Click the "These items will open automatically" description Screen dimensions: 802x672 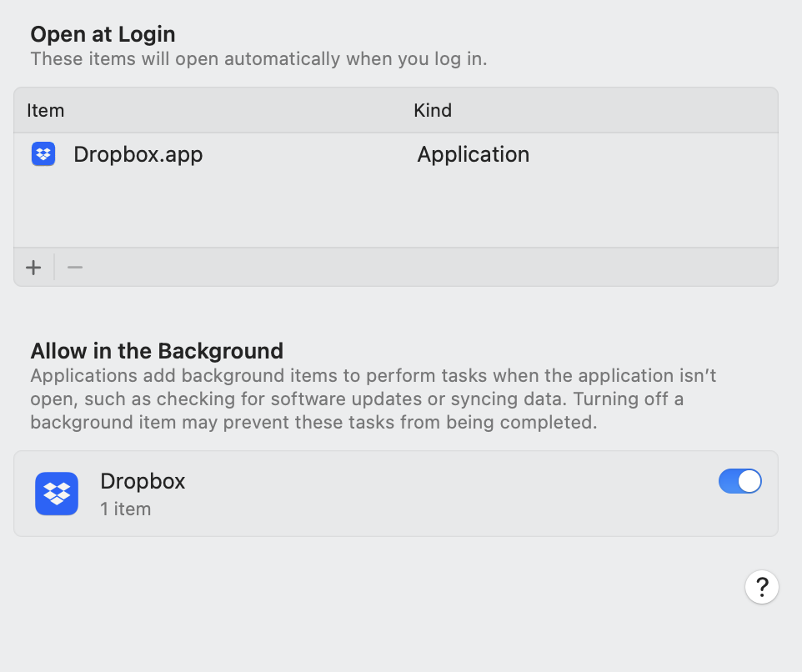(258, 60)
